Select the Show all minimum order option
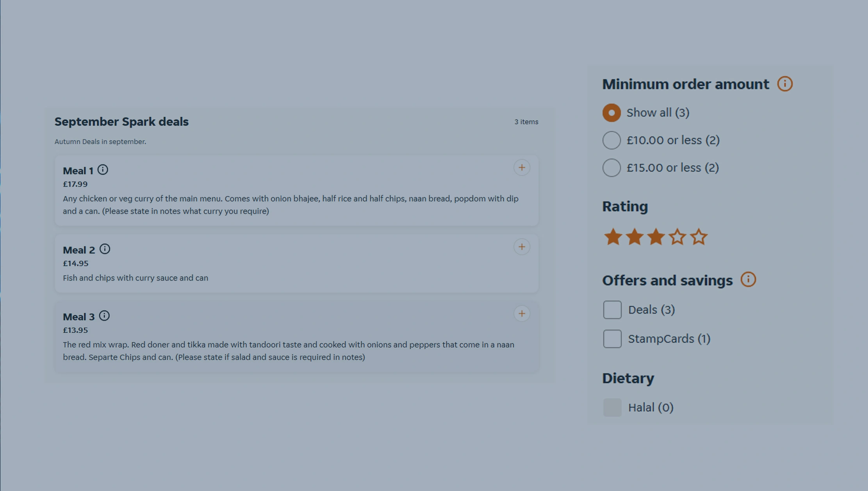 point(611,112)
